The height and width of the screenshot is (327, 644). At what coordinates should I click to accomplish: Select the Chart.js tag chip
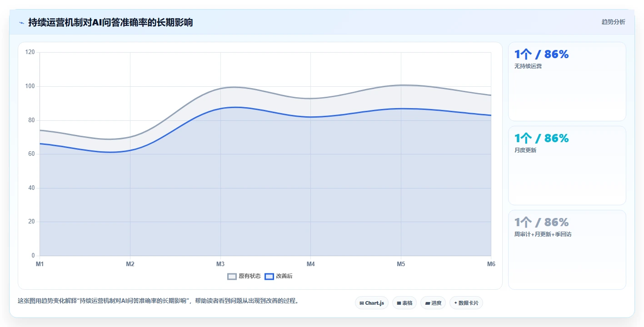click(371, 303)
